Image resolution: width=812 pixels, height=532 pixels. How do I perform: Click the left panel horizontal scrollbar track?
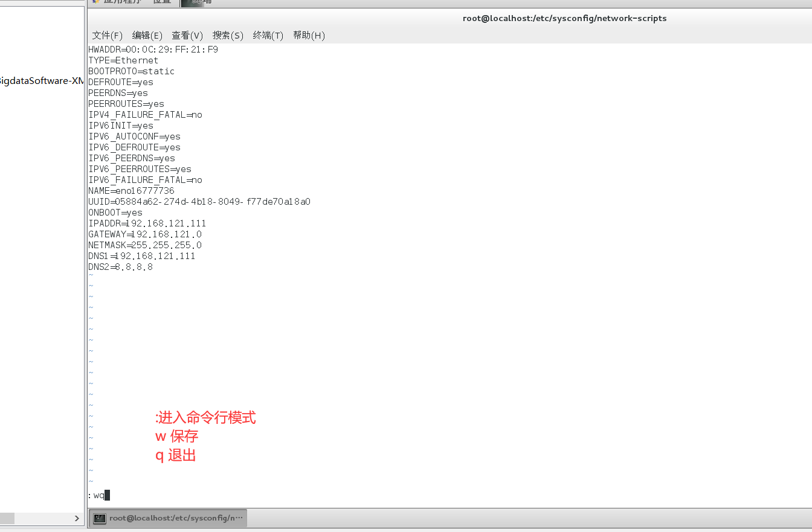42,518
